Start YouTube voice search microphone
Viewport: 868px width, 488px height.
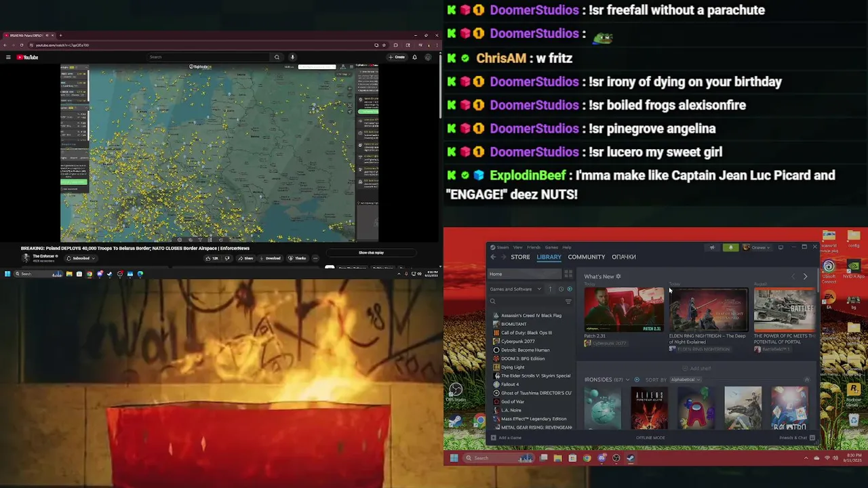coord(292,57)
